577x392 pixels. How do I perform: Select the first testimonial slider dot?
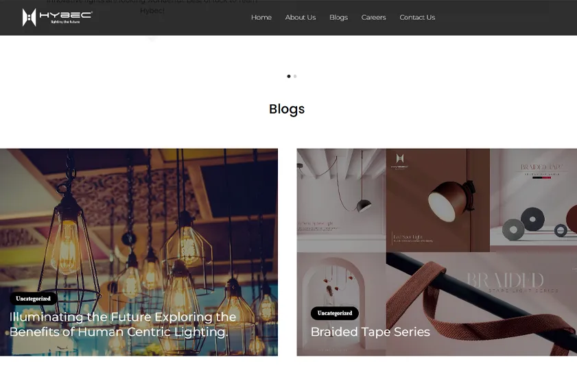(289, 76)
